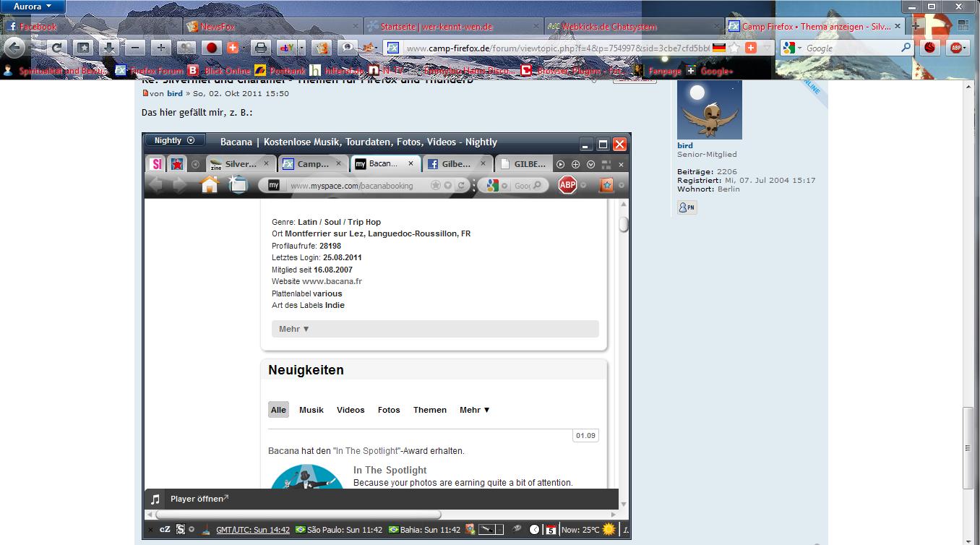Viewport: 980px width, 545px height.
Task: Select the Themen filter under Neuigkeiten
Action: (430, 410)
